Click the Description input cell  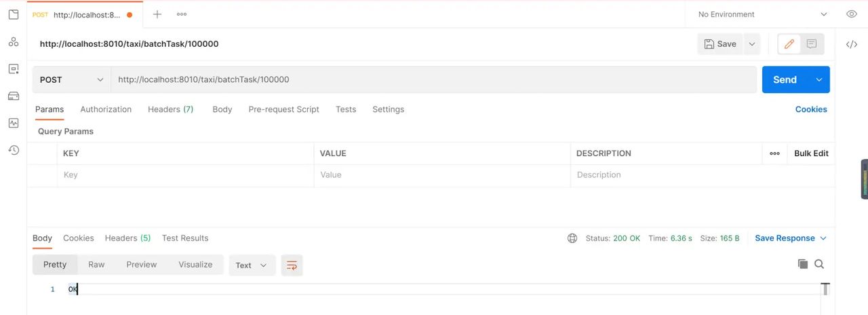703,175
